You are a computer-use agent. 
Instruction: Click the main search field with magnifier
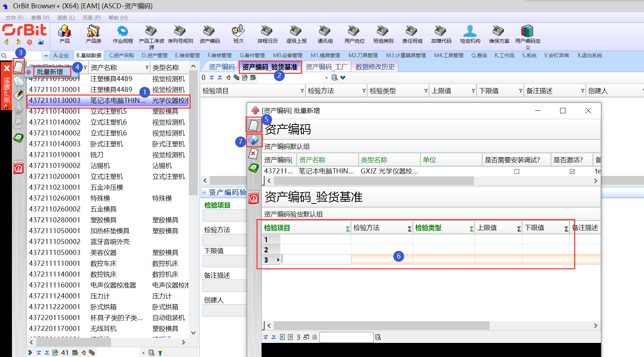point(21,56)
